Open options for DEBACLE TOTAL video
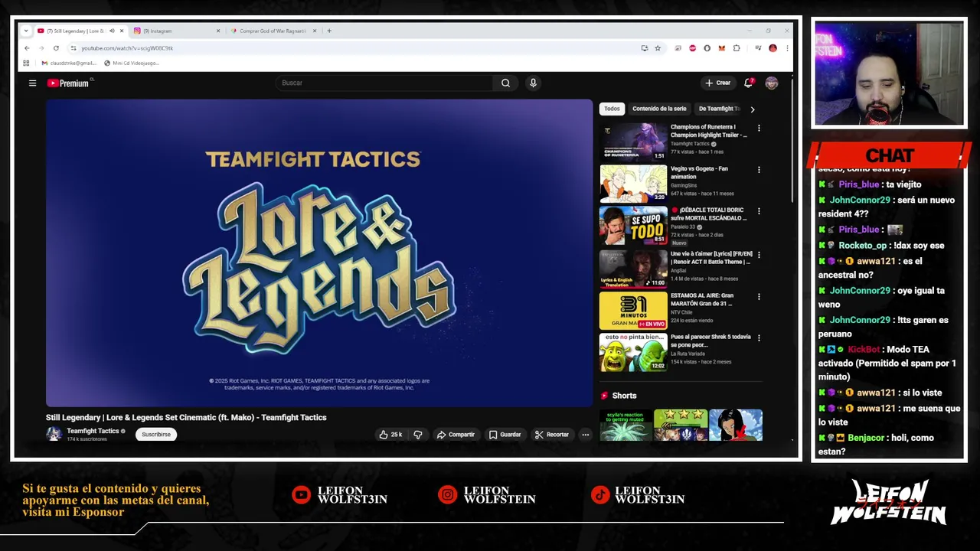The image size is (980, 551). click(759, 211)
